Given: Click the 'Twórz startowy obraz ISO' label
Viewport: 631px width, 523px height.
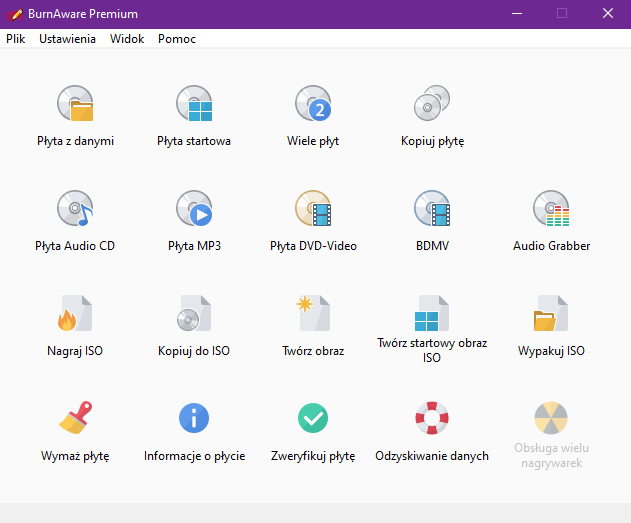Looking at the screenshot, I should pos(432,350).
